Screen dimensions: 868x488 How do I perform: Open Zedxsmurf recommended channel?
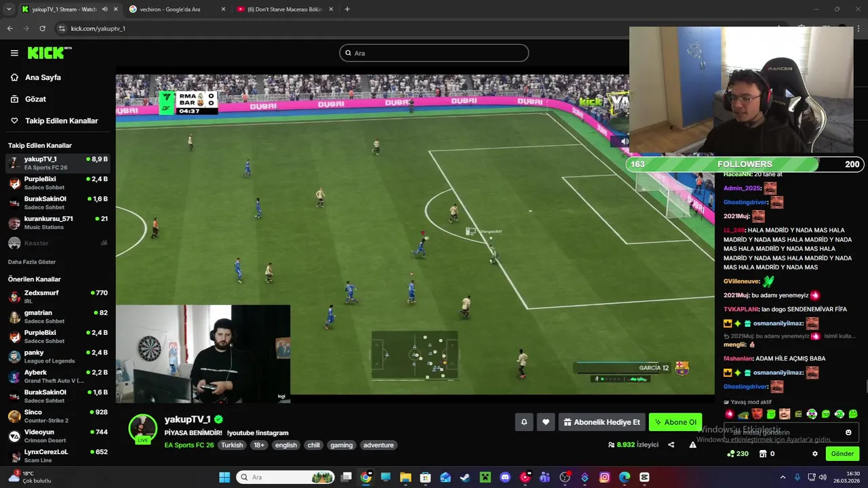[58, 297]
